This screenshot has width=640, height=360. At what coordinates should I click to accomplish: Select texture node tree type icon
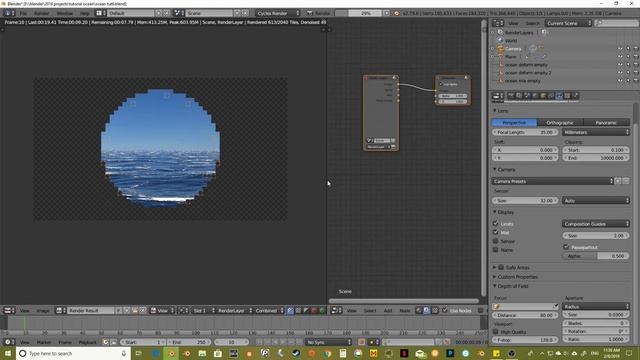pyautogui.click(x=435, y=311)
